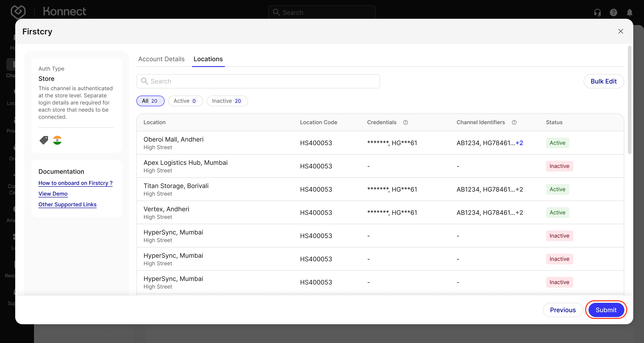This screenshot has height=343, width=644.
Task: Click Active status of Oberoi Mall row
Action: click(557, 143)
